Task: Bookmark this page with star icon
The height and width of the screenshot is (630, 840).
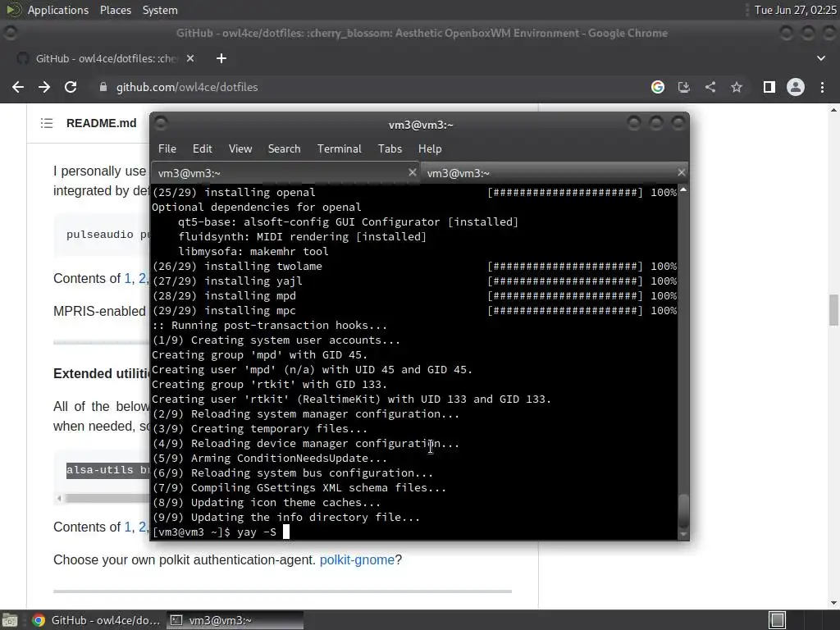Action: pos(737,87)
